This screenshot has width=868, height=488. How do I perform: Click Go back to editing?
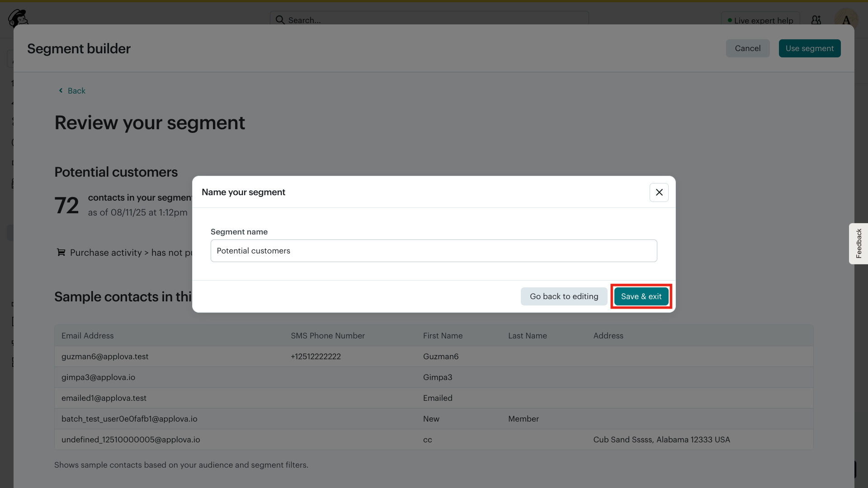[564, 296]
